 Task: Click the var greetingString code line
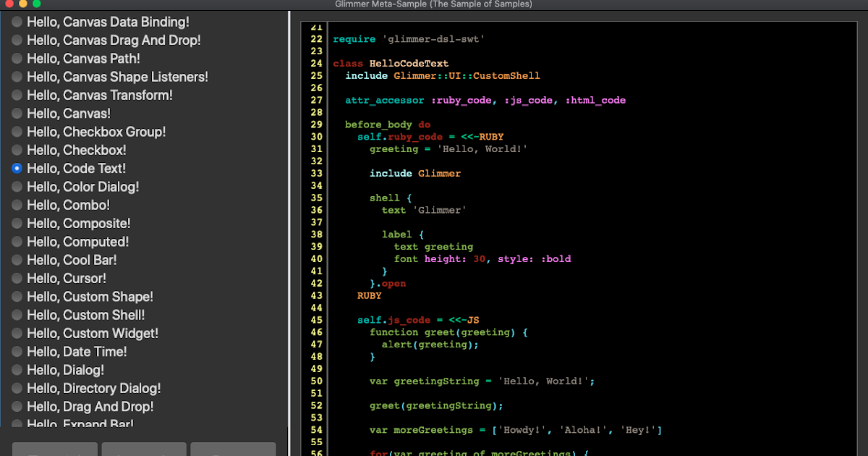481,381
